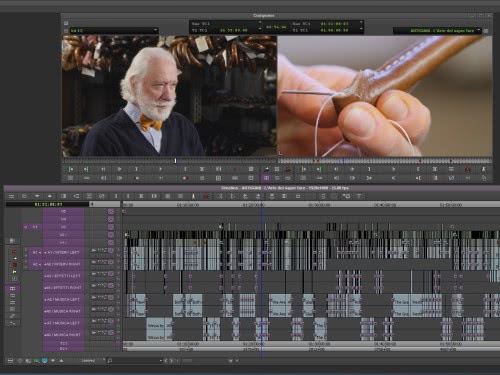
Task: Click the blue position indicator on timeline ruler
Action: pyautogui.click(x=262, y=204)
